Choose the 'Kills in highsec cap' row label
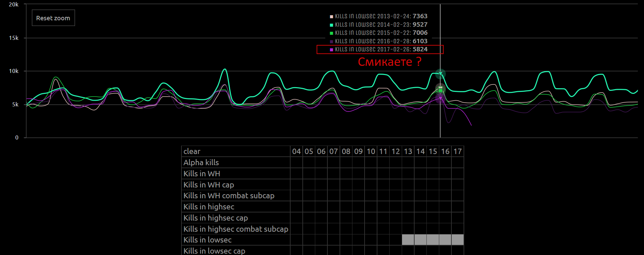The height and width of the screenshot is (255, 644). click(x=236, y=218)
